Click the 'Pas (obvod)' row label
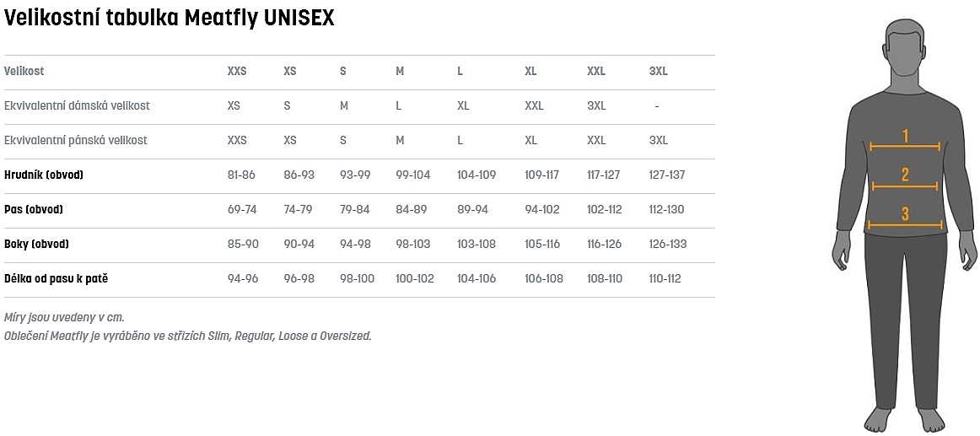 [34, 210]
